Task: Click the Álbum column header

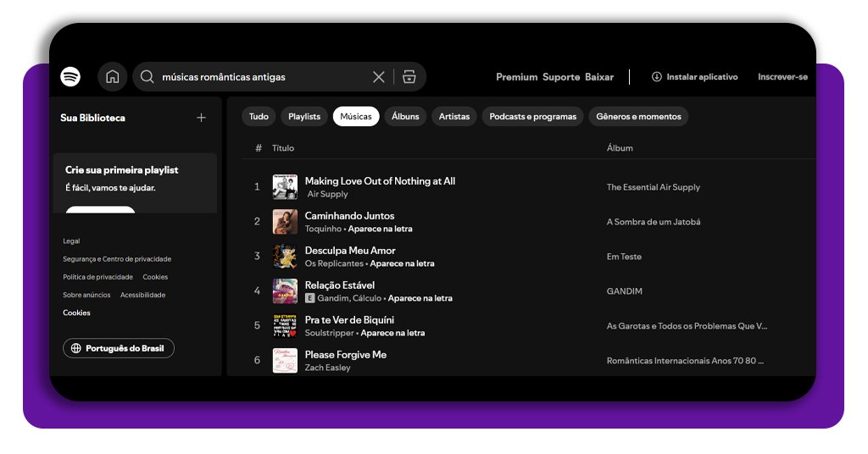Action: pos(620,148)
